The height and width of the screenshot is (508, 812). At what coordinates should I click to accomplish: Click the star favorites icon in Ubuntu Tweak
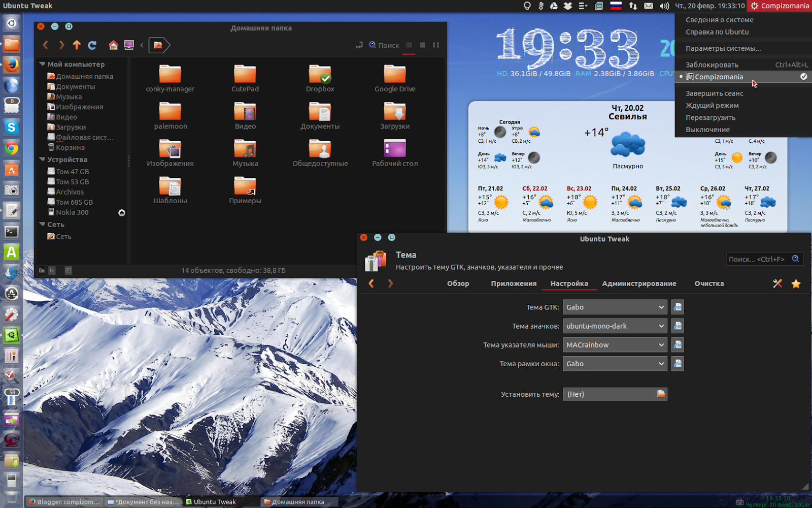[796, 283]
